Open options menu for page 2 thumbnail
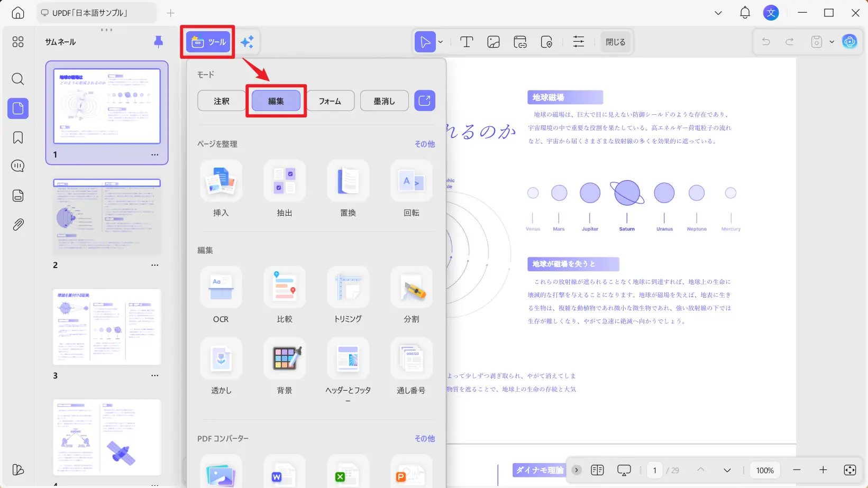Screen dimensions: 868x488 tap(155, 265)
